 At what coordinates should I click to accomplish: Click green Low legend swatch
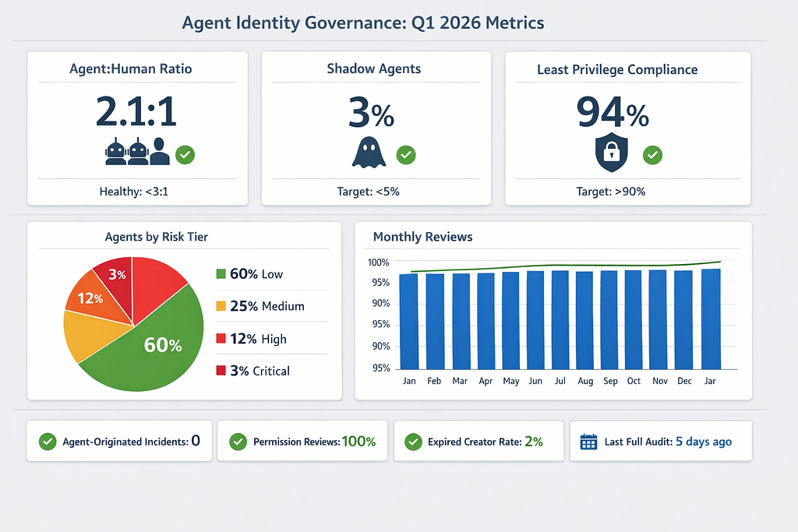[x=221, y=273]
